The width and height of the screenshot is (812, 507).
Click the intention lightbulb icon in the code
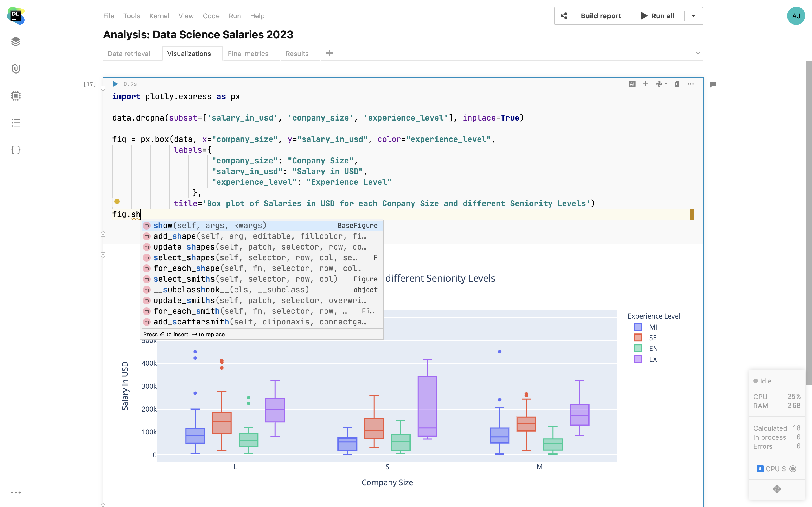(x=117, y=202)
